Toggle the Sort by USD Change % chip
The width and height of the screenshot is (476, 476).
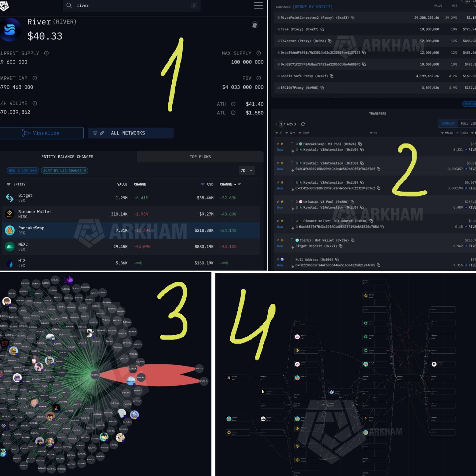pyautogui.click(x=65, y=170)
